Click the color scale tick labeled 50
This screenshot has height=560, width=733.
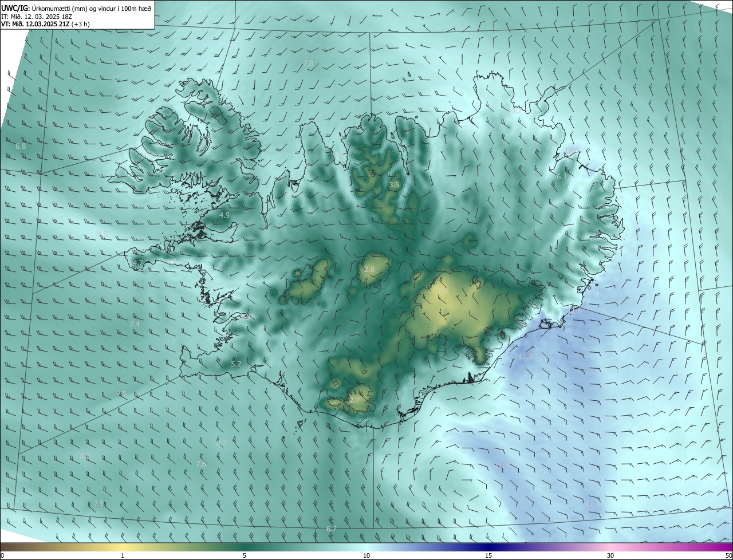pyautogui.click(x=728, y=555)
